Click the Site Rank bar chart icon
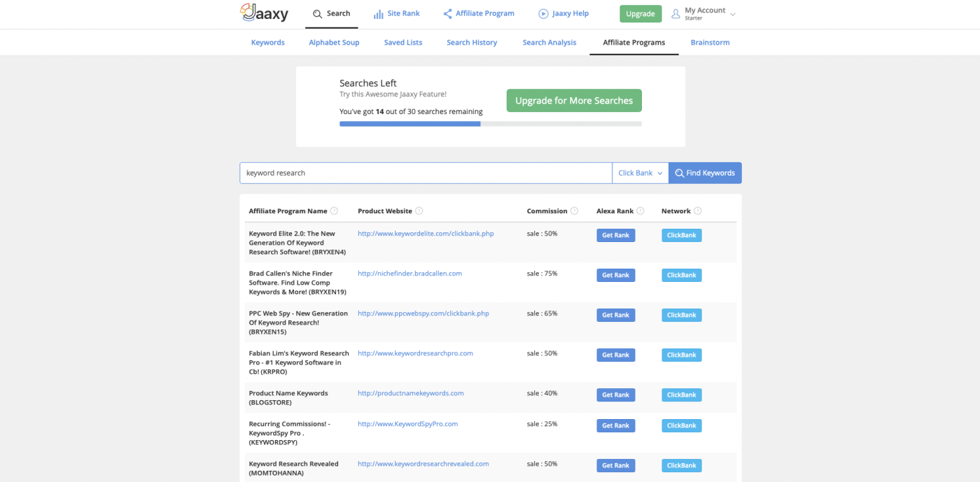The width and height of the screenshot is (980, 482). click(378, 14)
